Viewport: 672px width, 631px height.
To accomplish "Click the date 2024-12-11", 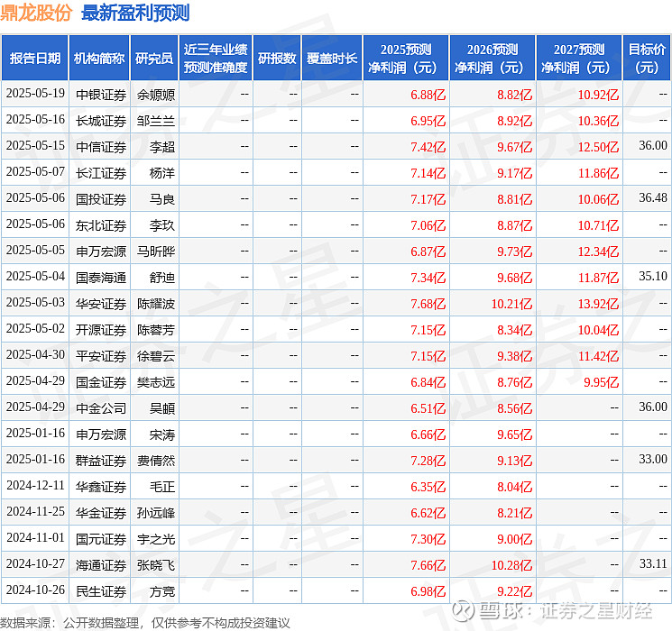I will [x=35, y=485].
